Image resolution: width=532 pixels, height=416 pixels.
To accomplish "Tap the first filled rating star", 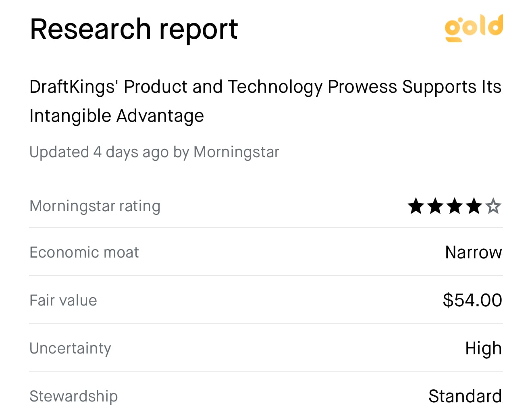I will pos(416,206).
